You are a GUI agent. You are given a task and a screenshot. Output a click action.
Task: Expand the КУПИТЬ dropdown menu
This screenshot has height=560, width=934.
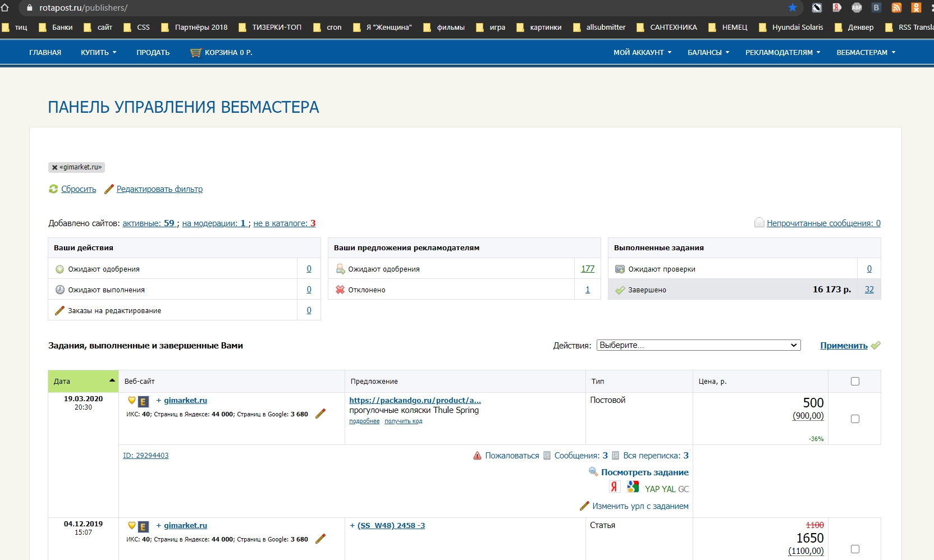99,53
